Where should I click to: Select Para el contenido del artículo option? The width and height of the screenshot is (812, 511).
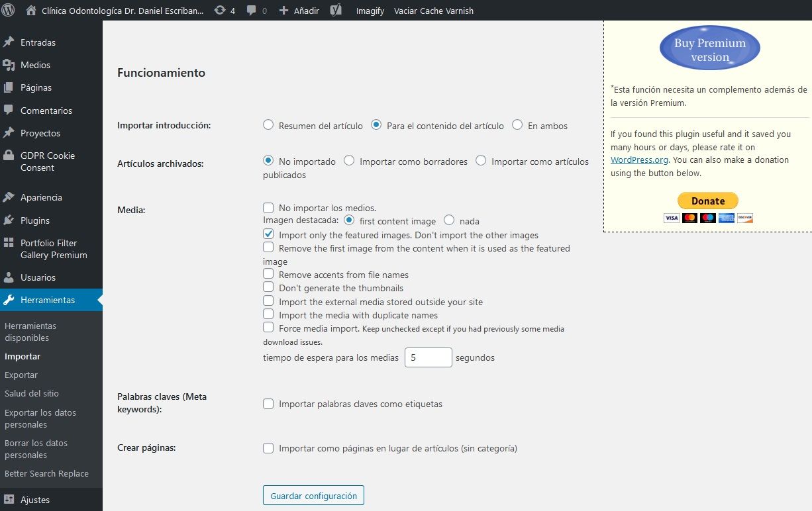376,125
